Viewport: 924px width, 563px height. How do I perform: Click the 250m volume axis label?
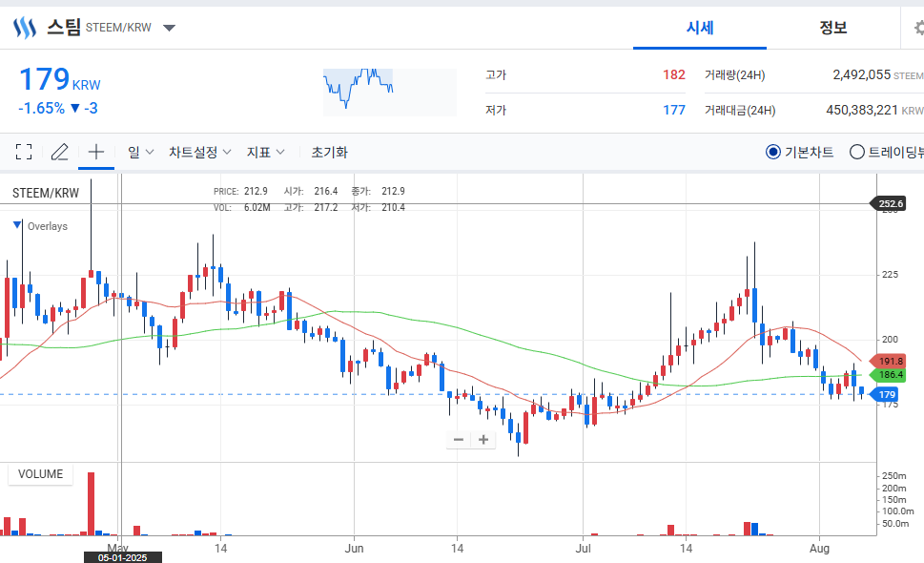pos(893,476)
